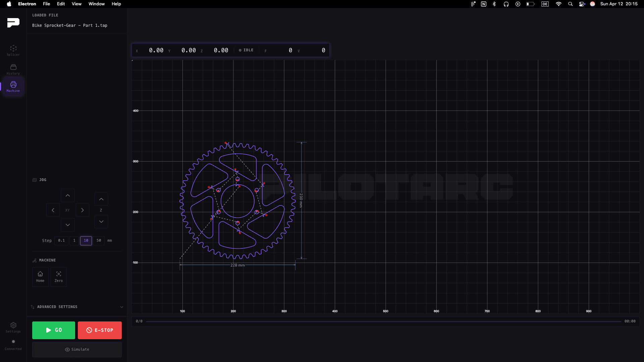This screenshot has height=362, width=644.
Task: Click the 228 mm width dimension
Action: click(x=237, y=265)
